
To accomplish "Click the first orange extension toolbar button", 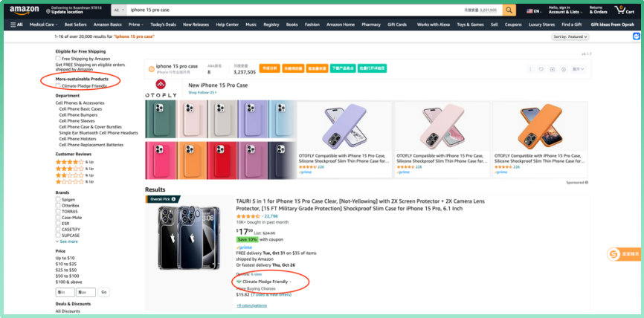I will 269,68.
